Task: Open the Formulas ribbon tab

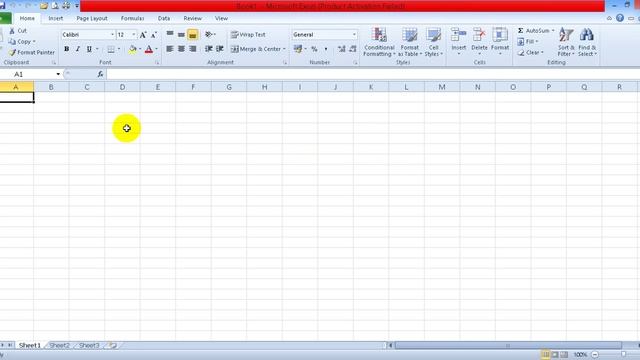Action: point(132,18)
